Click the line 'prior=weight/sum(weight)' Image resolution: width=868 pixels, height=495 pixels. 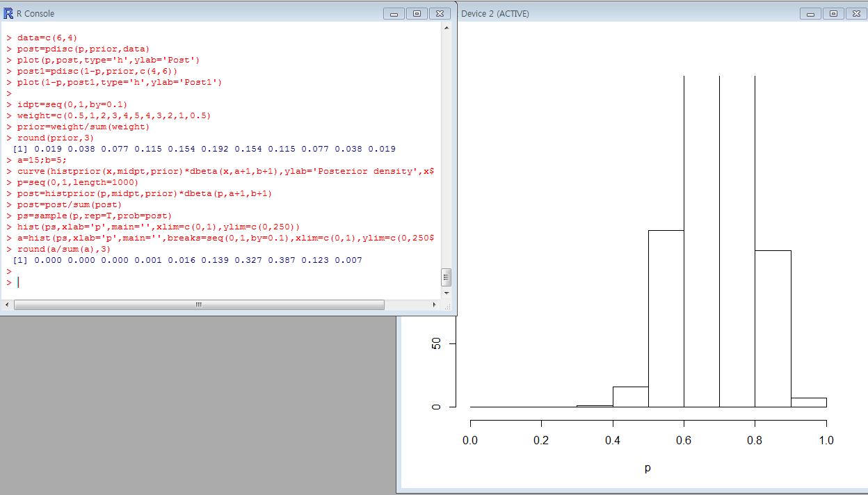click(x=83, y=127)
